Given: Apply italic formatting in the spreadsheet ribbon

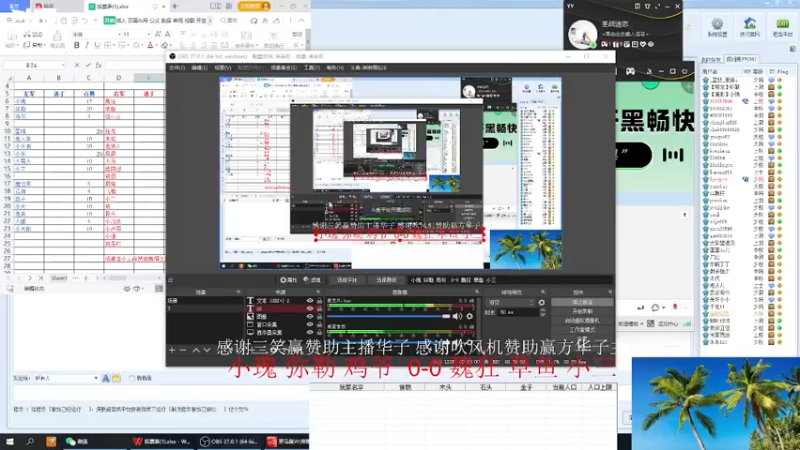Looking at the screenshot, I should pyautogui.click(x=87, y=45).
